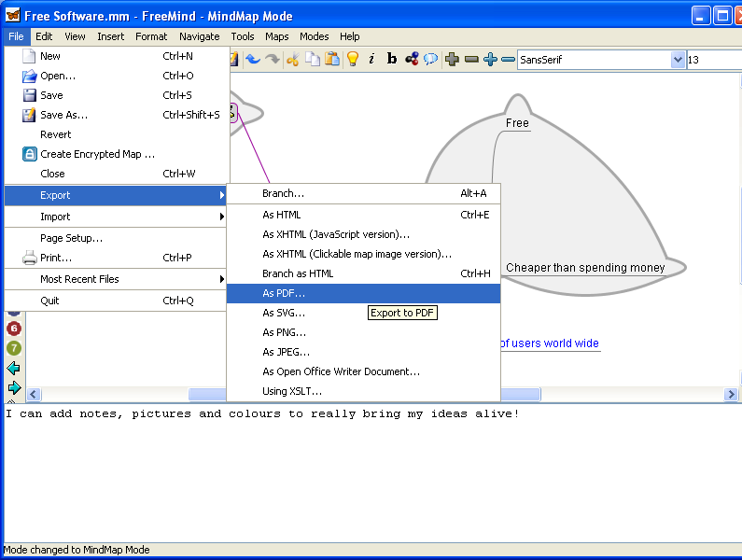Click the Copy toolbar icon

tap(313, 59)
